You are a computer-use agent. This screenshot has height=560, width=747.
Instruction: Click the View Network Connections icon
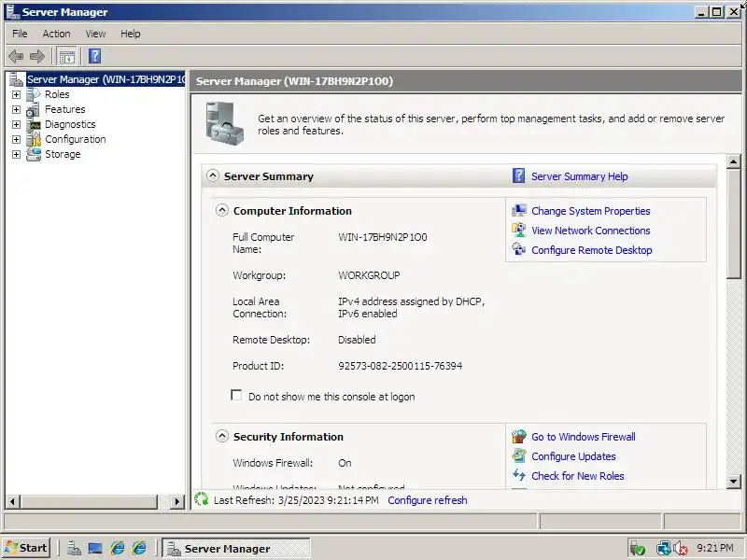[519, 230]
